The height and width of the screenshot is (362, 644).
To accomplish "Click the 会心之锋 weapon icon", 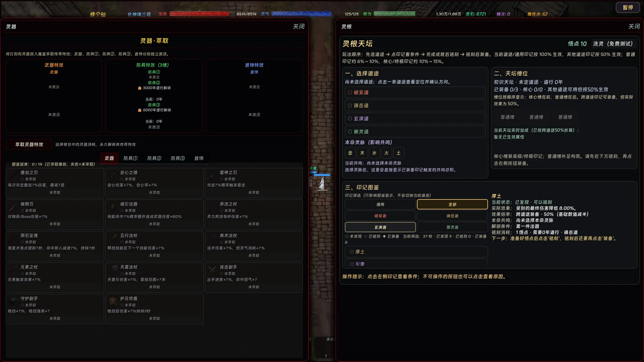I will pos(113,175).
